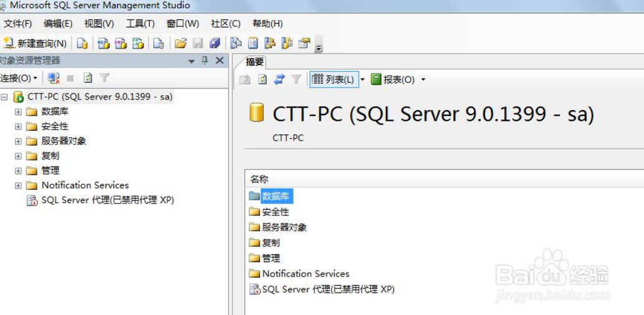Start an Analysis Services MDX query
The width and height of the screenshot is (644, 315).
[103, 44]
